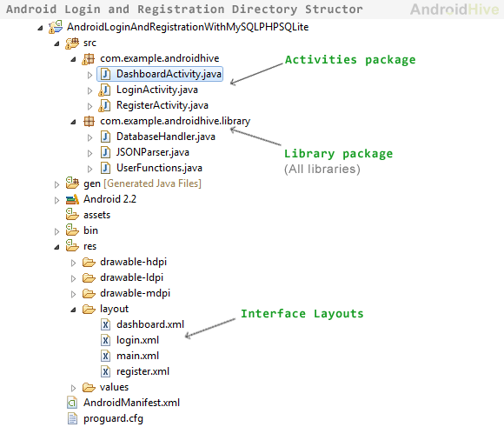The image size is (504, 427).
Task: Select the dashboard.xml layout file name
Action: click(150, 324)
